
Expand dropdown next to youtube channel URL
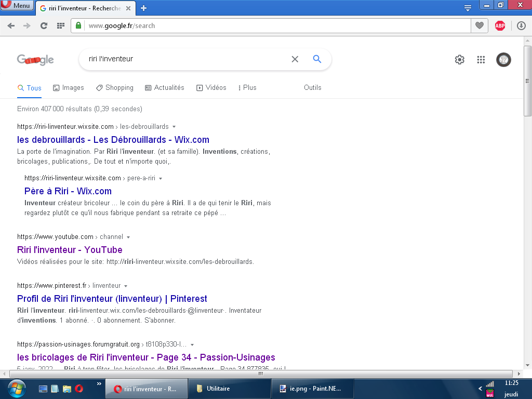click(128, 237)
